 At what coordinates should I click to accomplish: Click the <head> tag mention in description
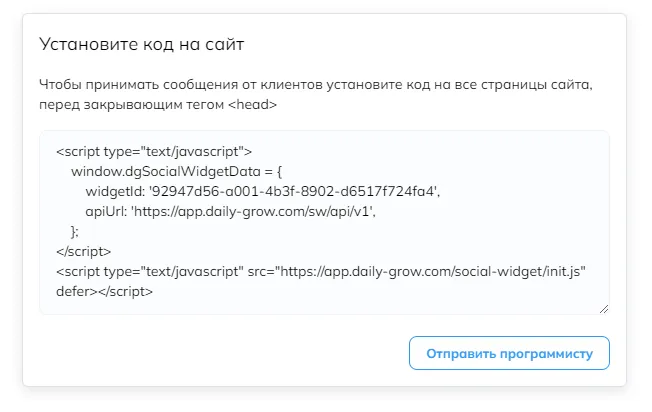[x=252, y=104]
